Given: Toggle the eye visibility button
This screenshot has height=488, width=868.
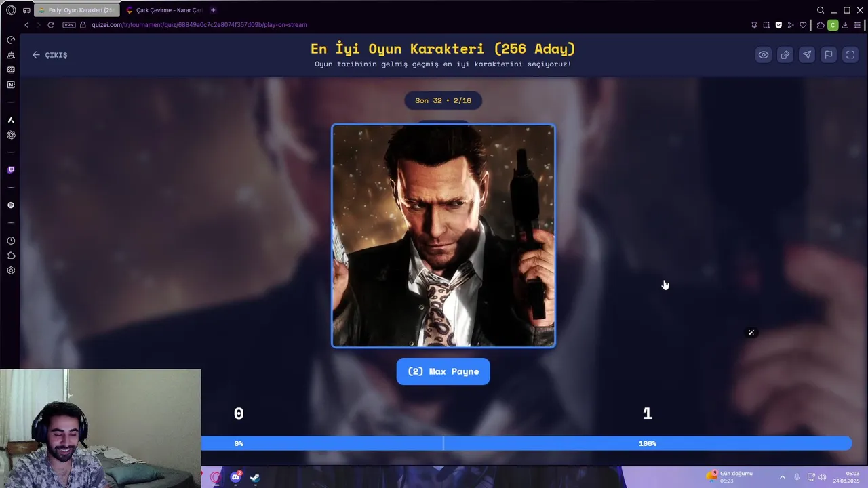Looking at the screenshot, I should tap(764, 55).
